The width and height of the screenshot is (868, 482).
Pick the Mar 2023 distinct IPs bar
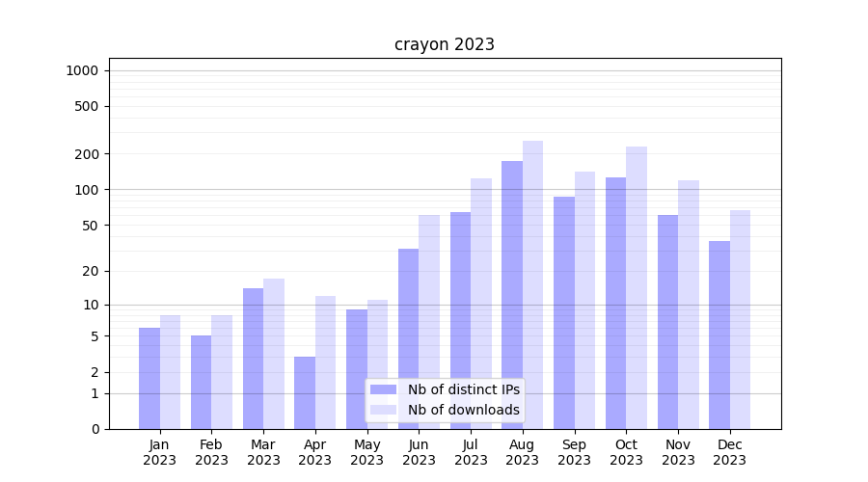point(253,359)
